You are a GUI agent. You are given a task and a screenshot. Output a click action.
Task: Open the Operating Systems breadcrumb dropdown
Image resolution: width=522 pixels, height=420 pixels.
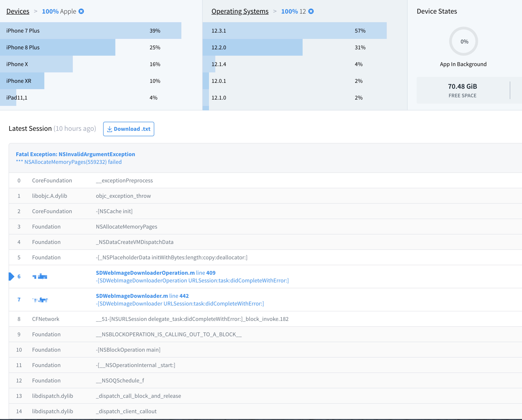tap(275, 11)
